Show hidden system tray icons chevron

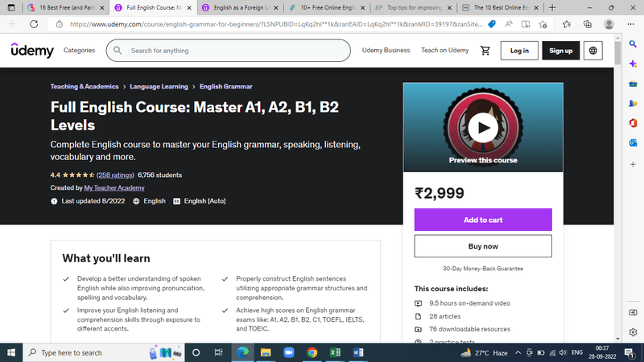click(518, 352)
